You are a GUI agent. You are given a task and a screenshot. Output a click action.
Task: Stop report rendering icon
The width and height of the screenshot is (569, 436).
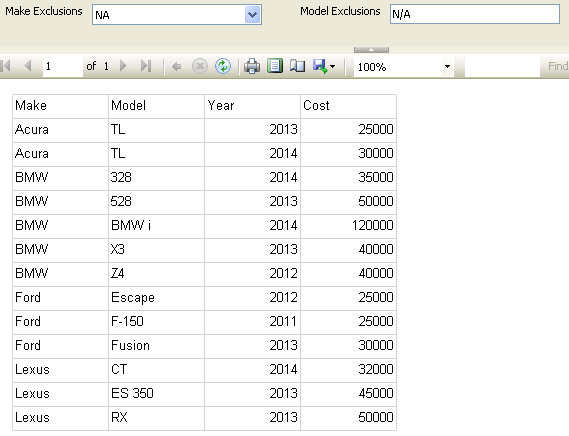[200, 66]
